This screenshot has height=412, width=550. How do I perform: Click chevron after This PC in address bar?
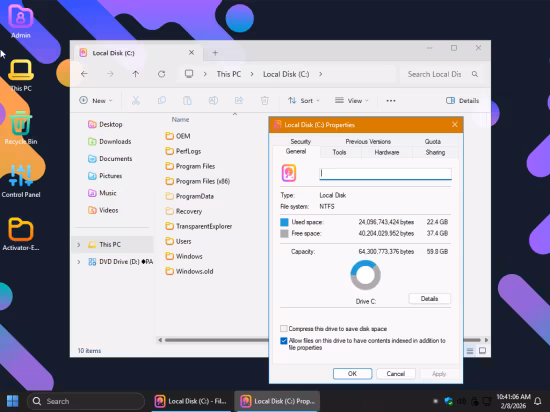[252, 74]
